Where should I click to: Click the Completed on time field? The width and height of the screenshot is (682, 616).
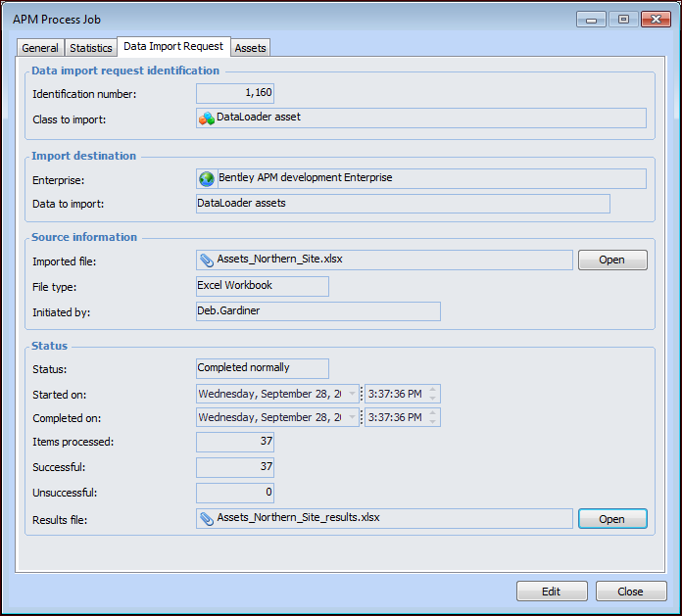403,417
